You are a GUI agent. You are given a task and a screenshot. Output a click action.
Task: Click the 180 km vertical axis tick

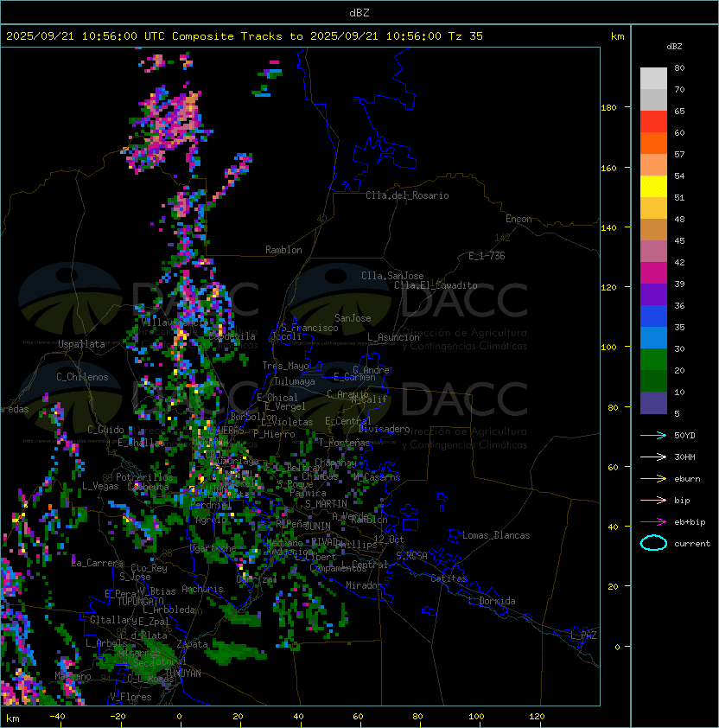608,108
